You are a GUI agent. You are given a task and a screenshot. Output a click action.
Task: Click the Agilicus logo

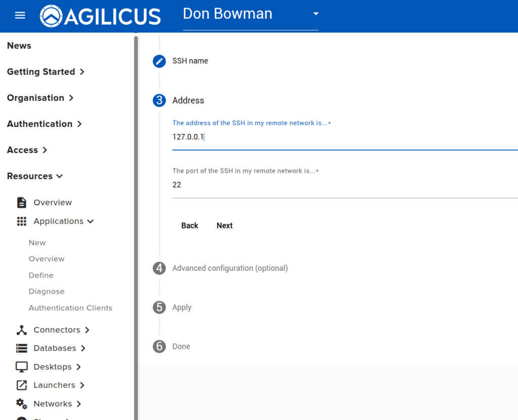point(100,16)
